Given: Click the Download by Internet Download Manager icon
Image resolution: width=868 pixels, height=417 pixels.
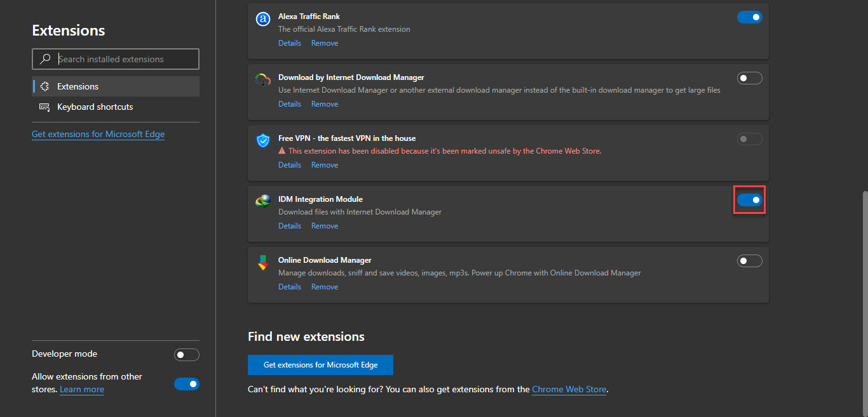Looking at the screenshot, I should click(x=262, y=80).
